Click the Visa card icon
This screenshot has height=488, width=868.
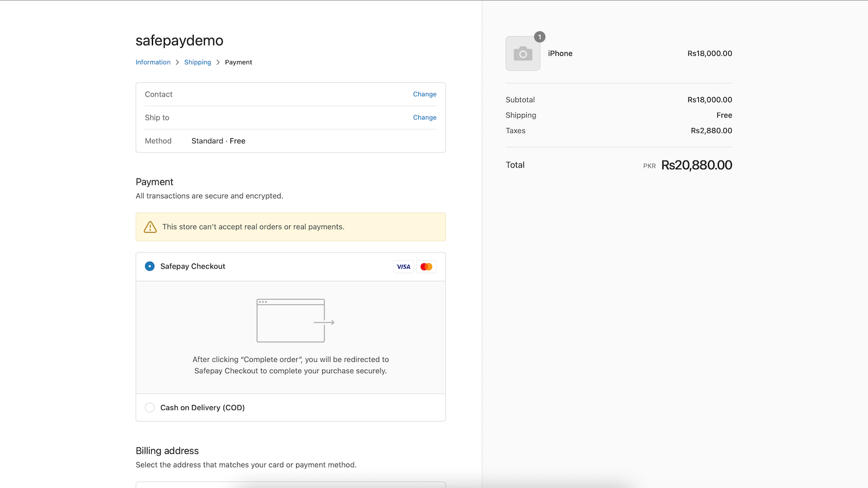[404, 267]
